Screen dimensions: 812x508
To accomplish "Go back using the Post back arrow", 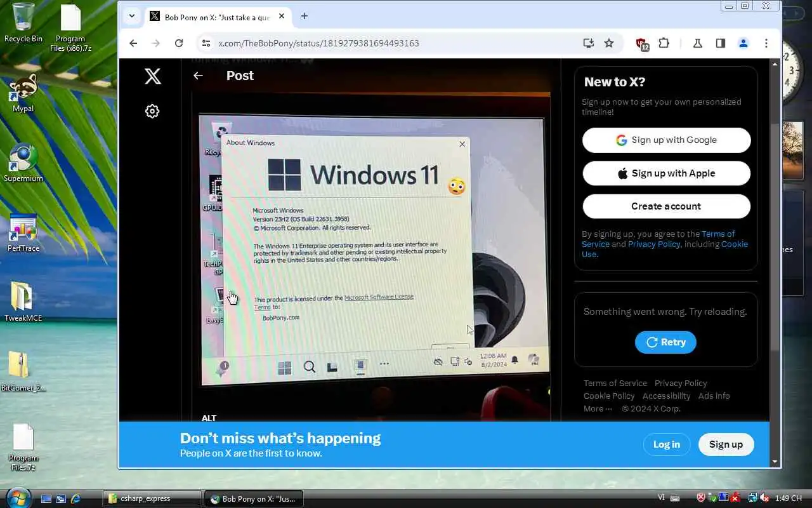I will coord(198,76).
